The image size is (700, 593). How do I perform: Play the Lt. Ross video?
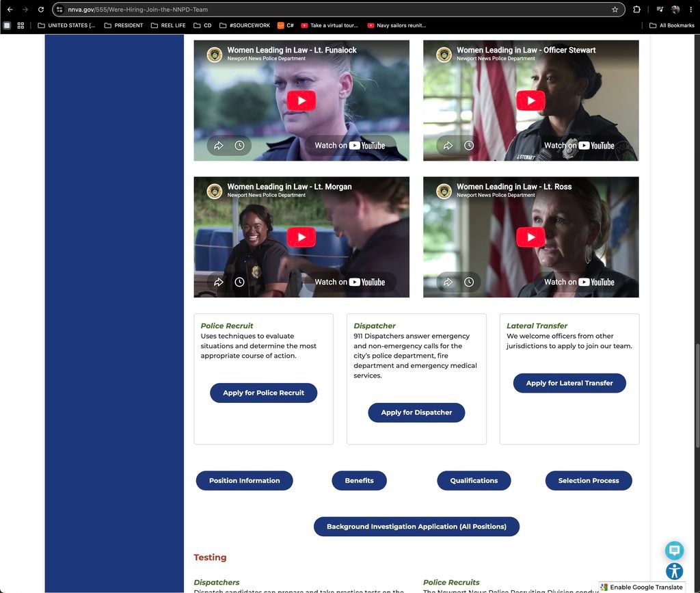[x=530, y=237]
